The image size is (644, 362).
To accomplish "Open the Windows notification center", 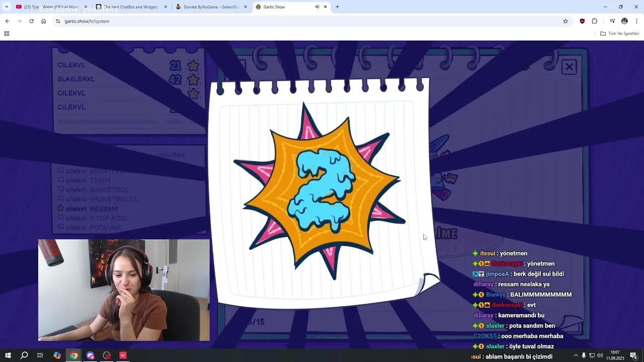I will [633, 355].
